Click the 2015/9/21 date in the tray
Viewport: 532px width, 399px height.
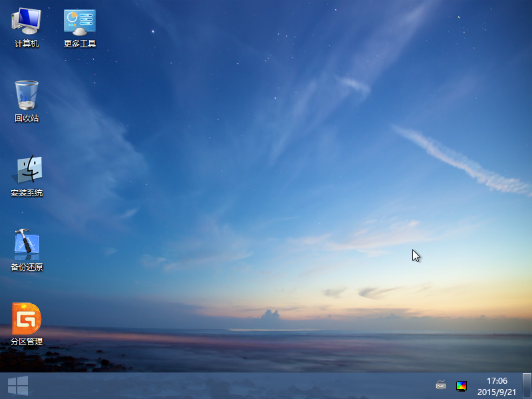pos(497,392)
